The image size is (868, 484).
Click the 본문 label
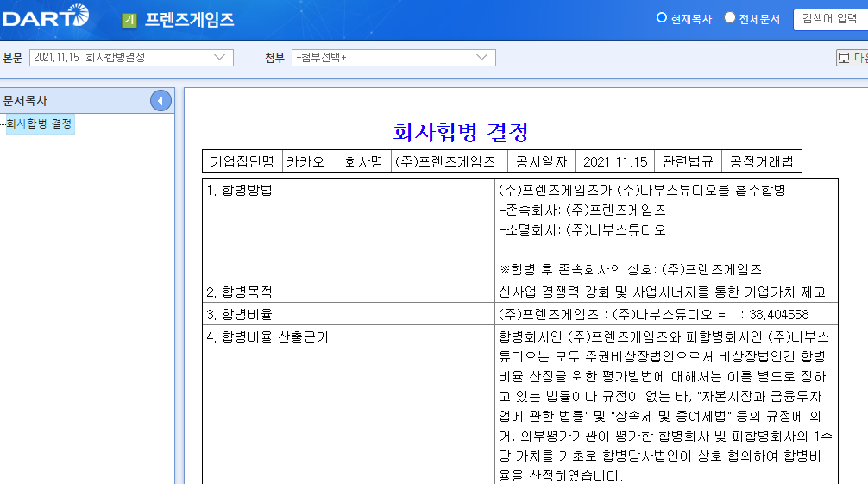coord(13,58)
